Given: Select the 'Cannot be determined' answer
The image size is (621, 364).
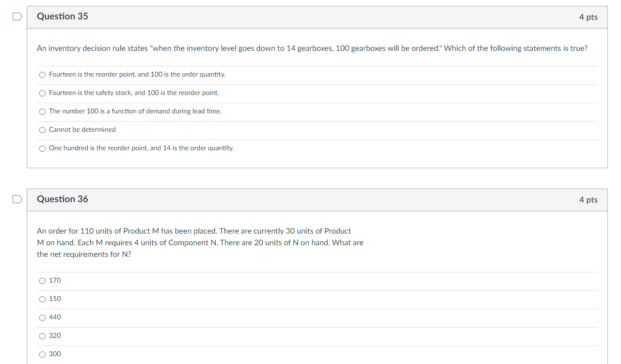Looking at the screenshot, I should click(42, 130).
